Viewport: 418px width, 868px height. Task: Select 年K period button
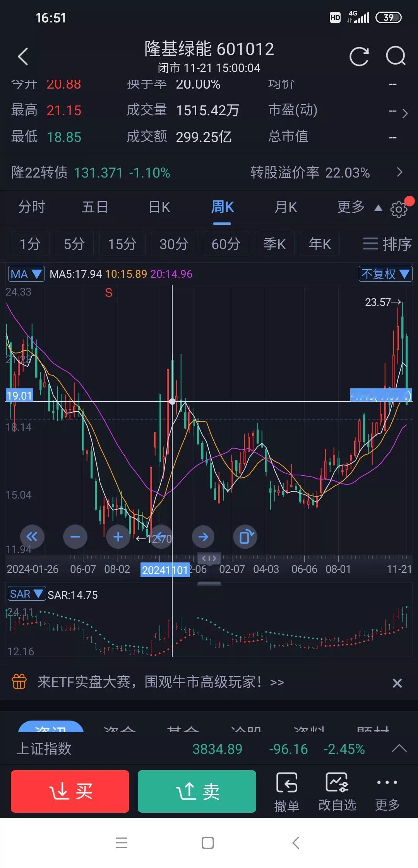320,244
